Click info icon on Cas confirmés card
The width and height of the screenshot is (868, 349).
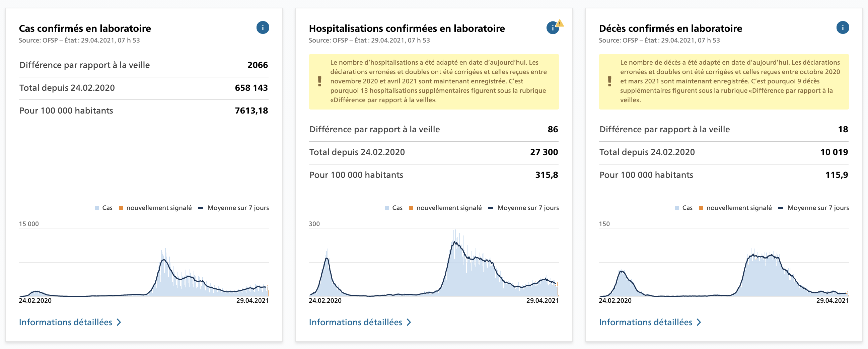tap(263, 27)
